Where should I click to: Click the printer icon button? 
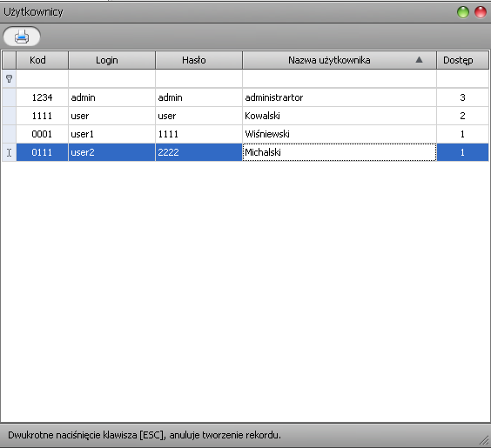coord(22,37)
